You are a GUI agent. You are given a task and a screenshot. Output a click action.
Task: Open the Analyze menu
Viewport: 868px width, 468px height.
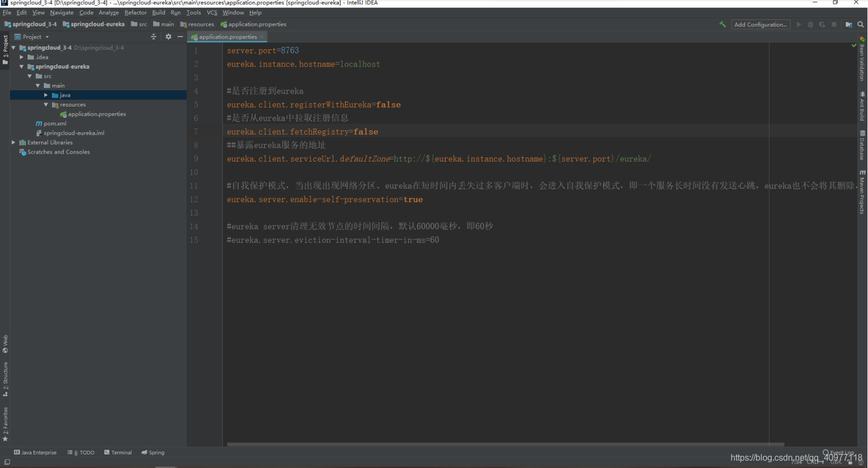109,12
